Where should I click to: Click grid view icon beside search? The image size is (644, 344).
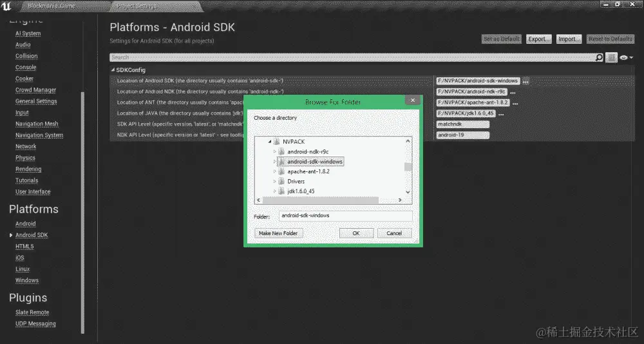(612, 57)
